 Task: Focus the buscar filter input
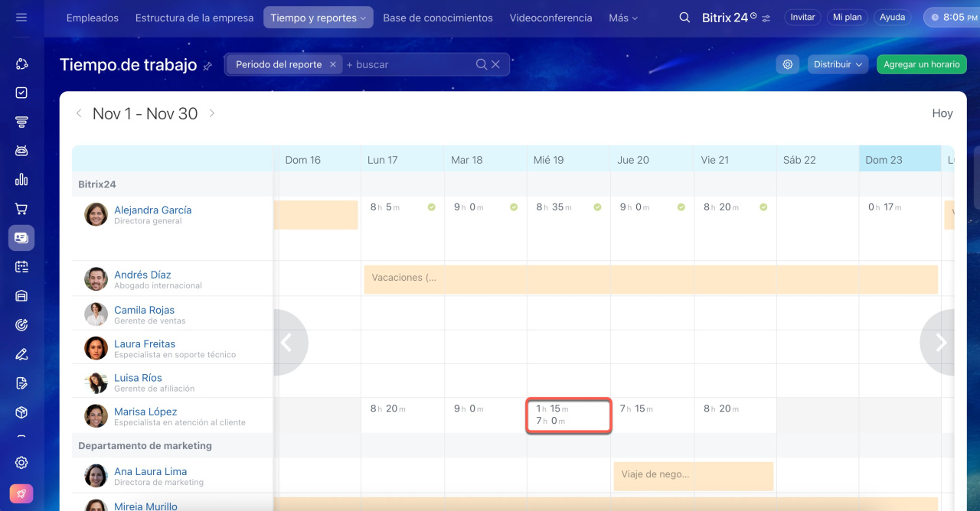pyautogui.click(x=410, y=64)
